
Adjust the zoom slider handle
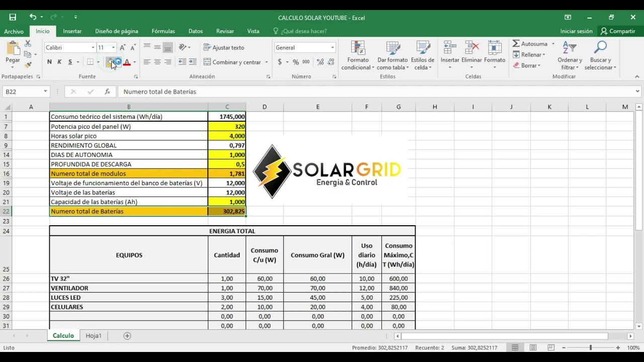tap(591, 347)
